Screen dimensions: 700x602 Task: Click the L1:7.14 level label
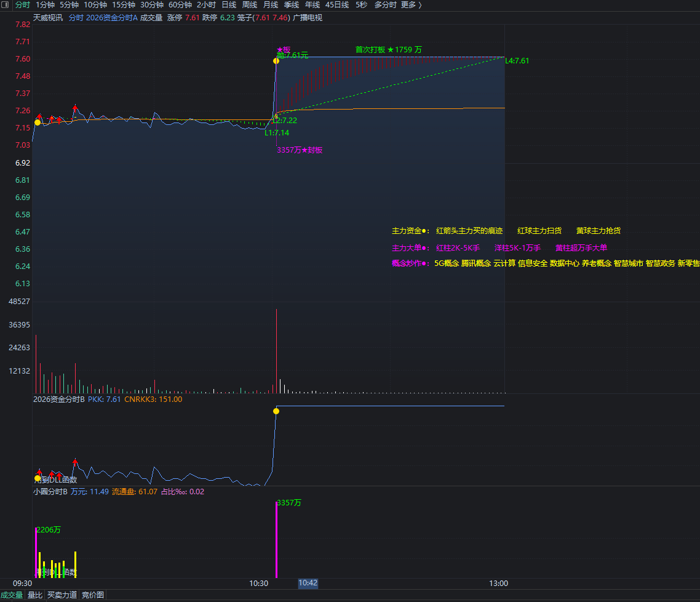(277, 132)
